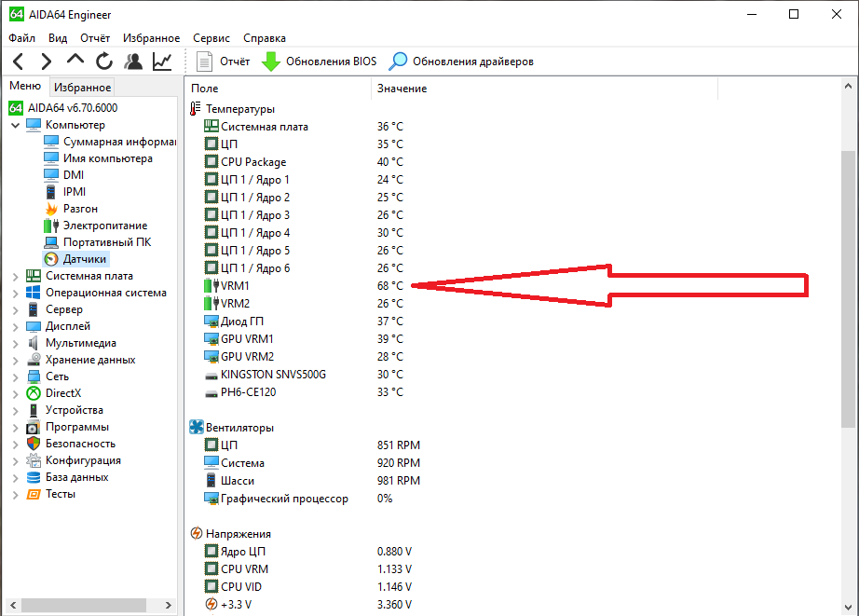Image resolution: width=859 pixels, height=616 pixels.
Task: Refresh sensor data with the reload icon
Action: click(104, 62)
